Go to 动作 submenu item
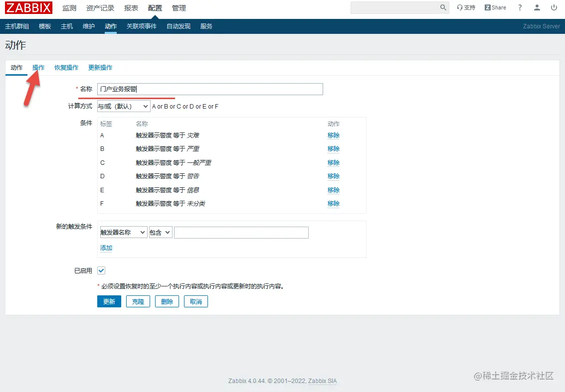The image size is (565, 392). click(111, 26)
